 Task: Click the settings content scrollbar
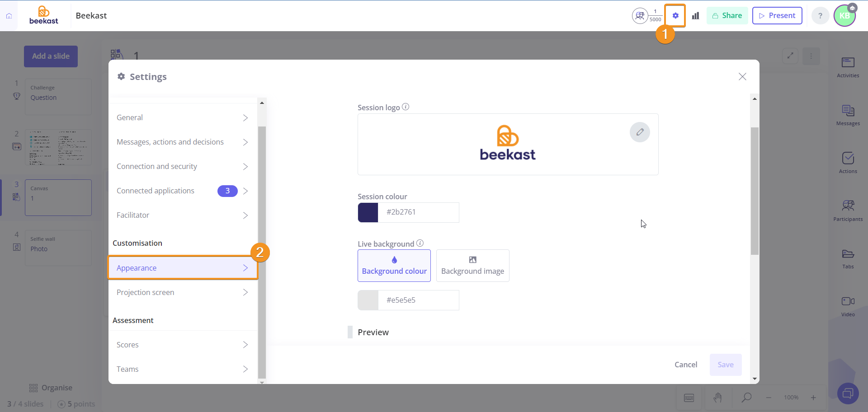[x=755, y=191]
